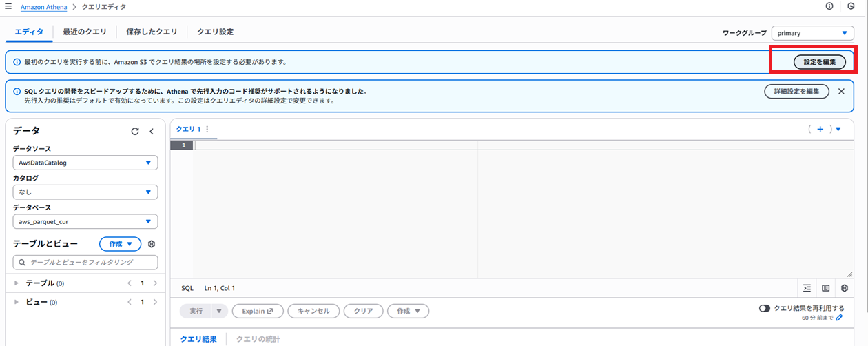Switch to クエリ設定 tab
This screenshot has width=868, height=346.
(x=215, y=32)
